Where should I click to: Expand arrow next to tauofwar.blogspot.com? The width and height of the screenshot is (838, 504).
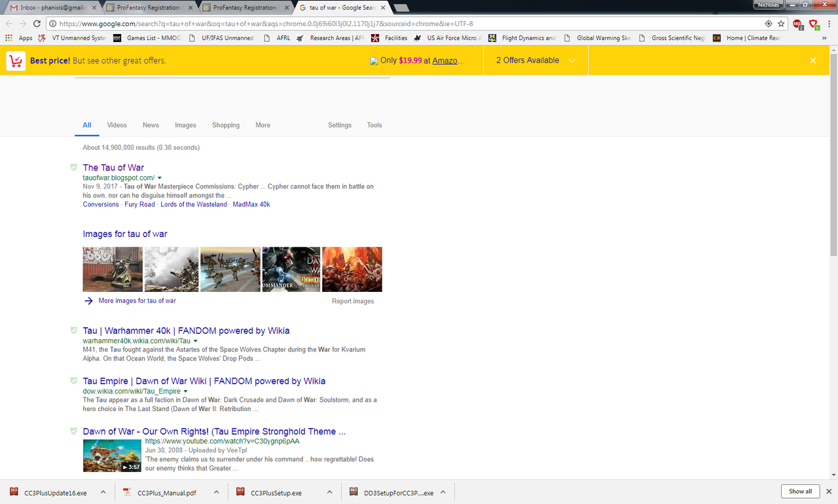point(160,178)
